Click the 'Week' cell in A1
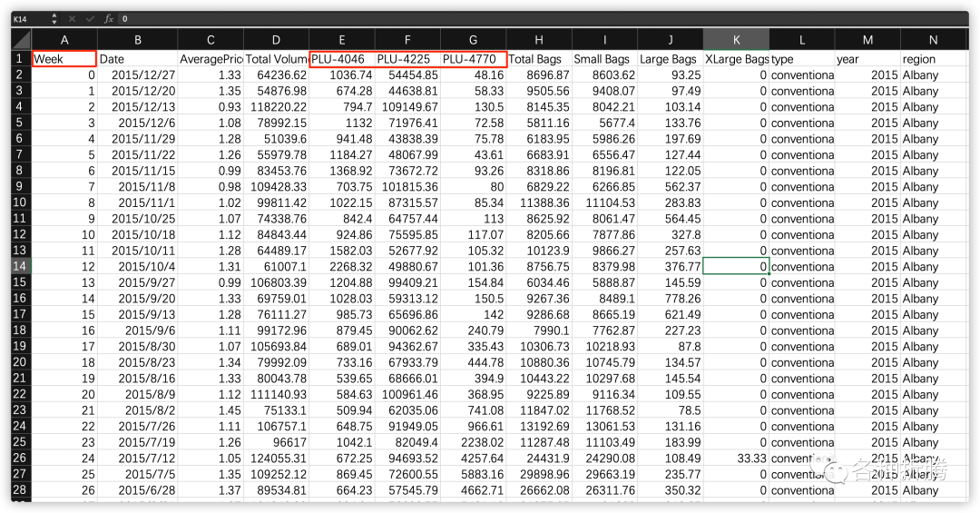The height and width of the screenshot is (513, 980). point(64,59)
